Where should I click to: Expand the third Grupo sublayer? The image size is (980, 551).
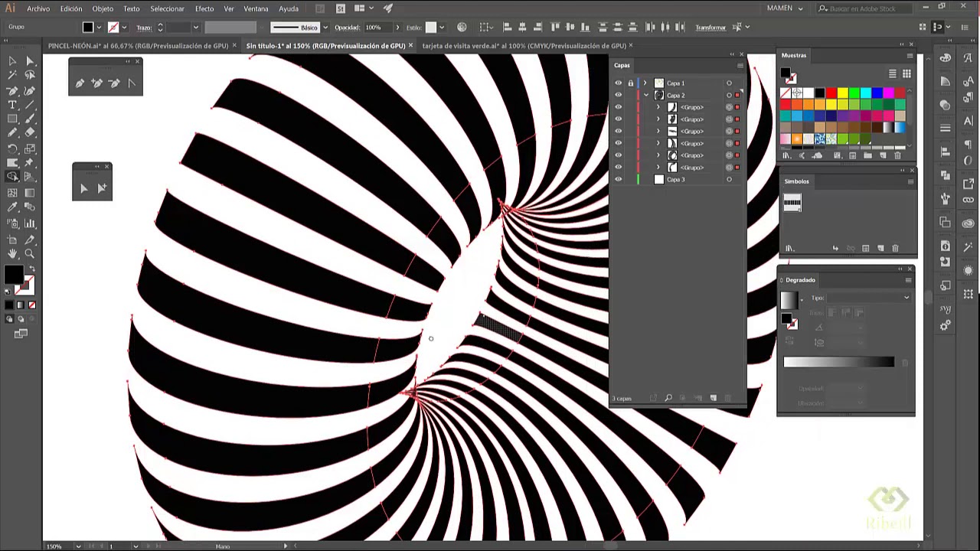658,132
